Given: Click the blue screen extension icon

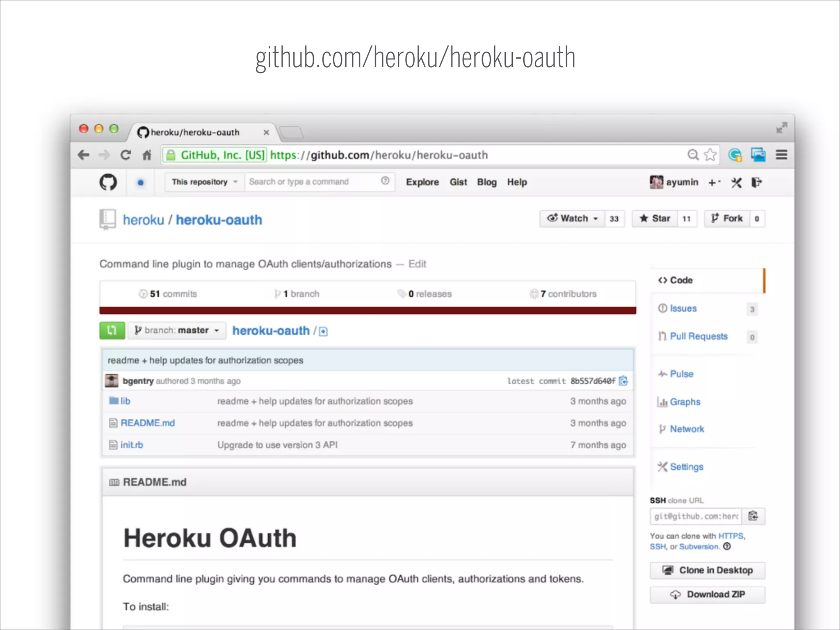Looking at the screenshot, I should (x=758, y=155).
